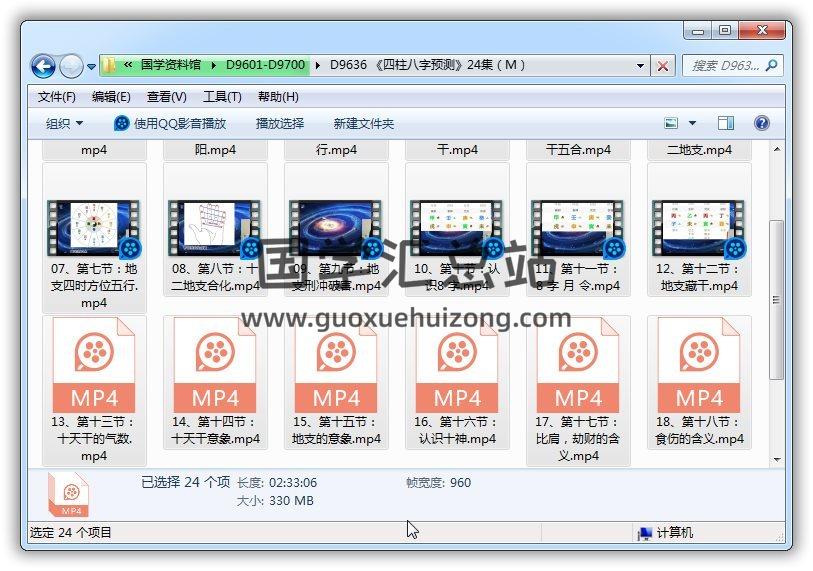Select video thumbnail 11、第十一节：8字月令
This screenshot has width=813, height=571.
coord(578,229)
